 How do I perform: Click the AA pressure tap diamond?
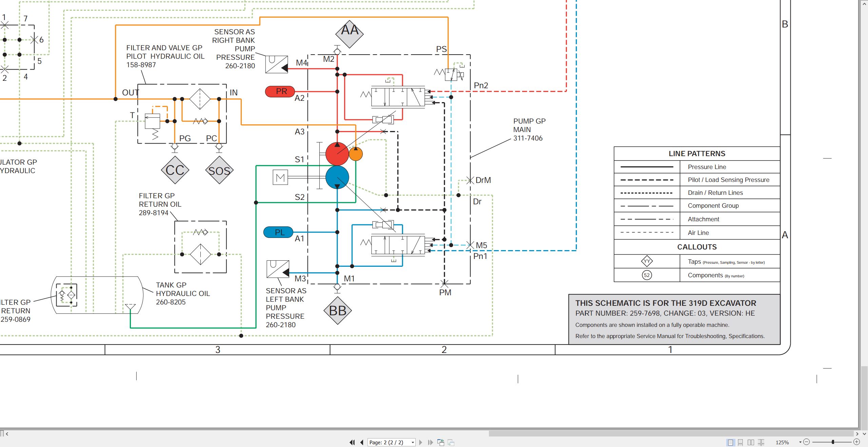[x=350, y=34]
